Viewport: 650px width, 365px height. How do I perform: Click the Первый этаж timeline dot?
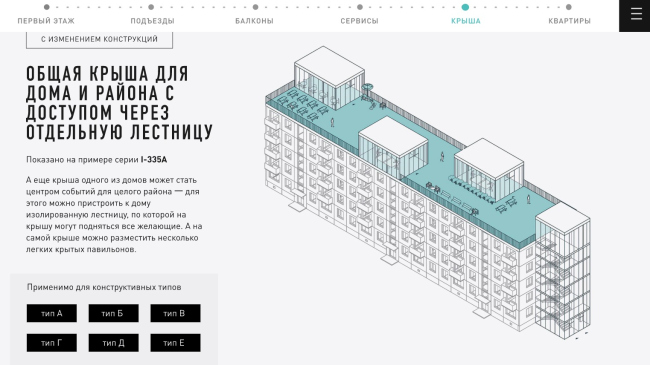click(x=46, y=7)
